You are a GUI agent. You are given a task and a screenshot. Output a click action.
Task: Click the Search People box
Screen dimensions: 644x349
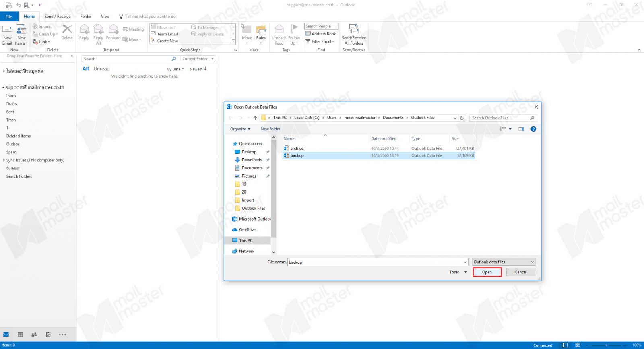coord(321,26)
